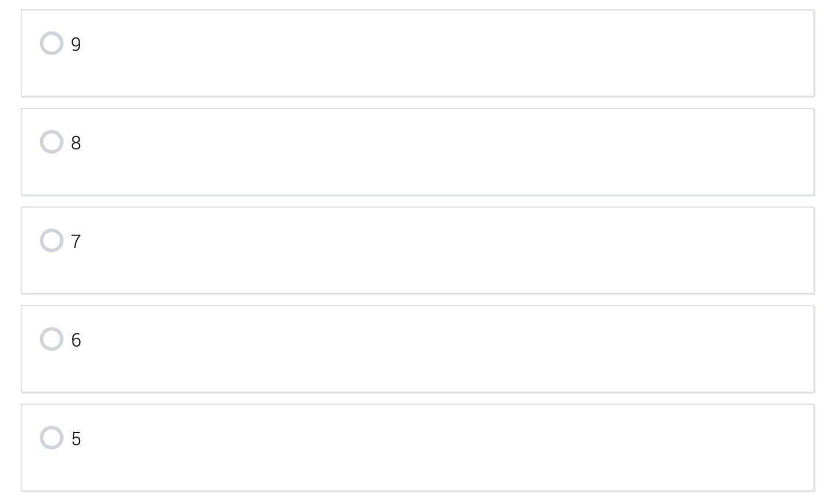Screen dimensions: 826x504
Task: Select the radio button for 6
Action: [x=51, y=339]
